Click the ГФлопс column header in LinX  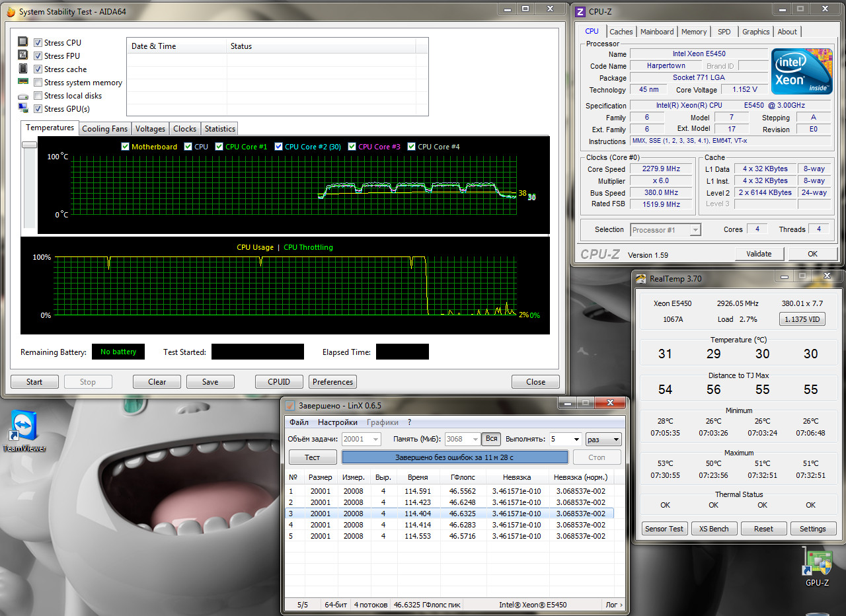pos(463,477)
